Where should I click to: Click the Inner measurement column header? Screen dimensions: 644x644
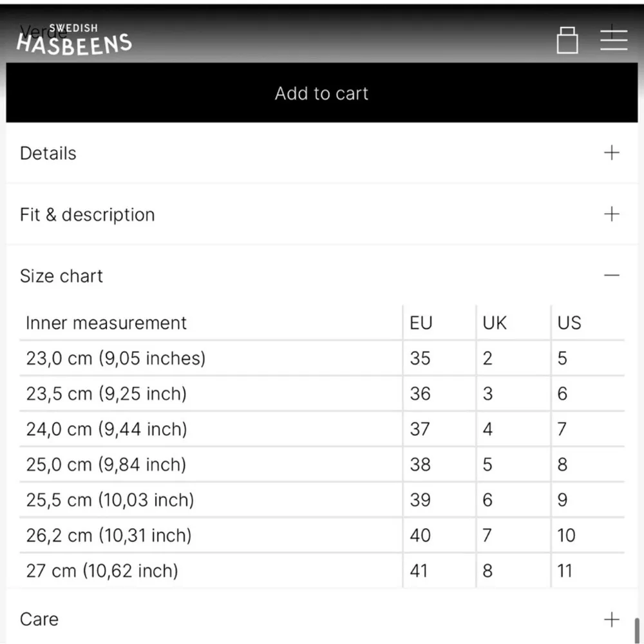tap(106, 323)
